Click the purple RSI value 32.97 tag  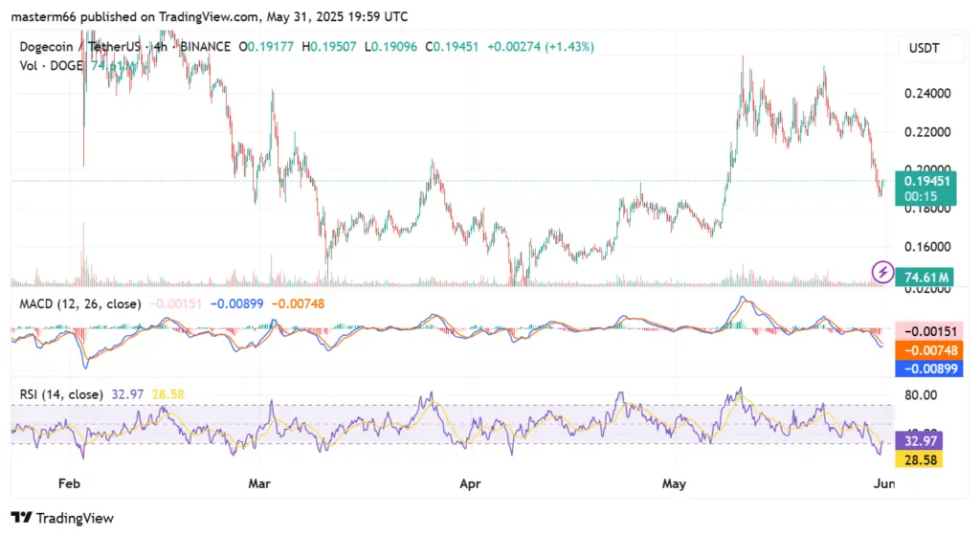coord(923,441)
